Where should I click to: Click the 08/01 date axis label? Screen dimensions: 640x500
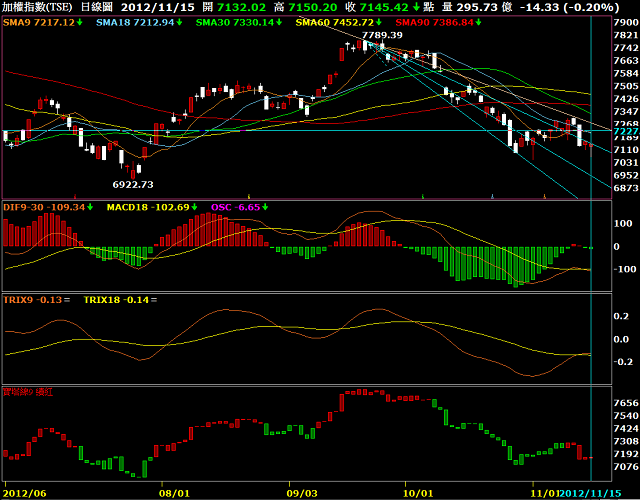pyautogui.click(x=174, y=493)
